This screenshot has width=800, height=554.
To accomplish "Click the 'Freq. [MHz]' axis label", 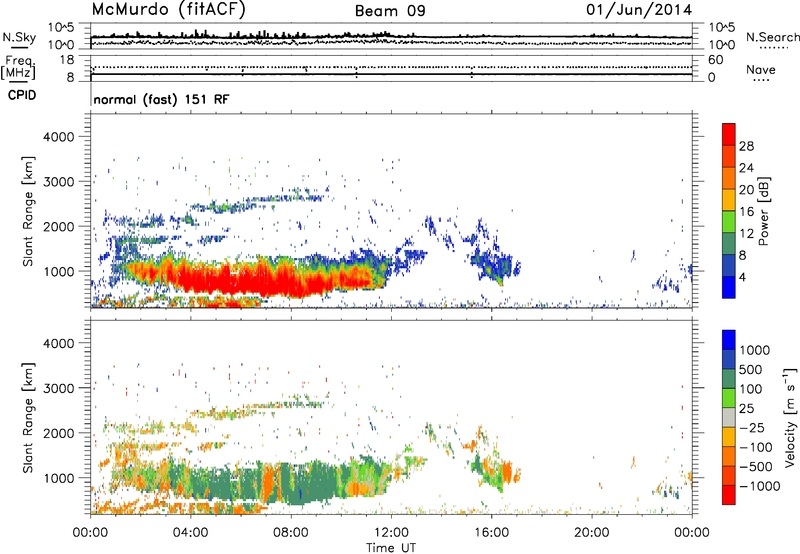I will 18,68.
